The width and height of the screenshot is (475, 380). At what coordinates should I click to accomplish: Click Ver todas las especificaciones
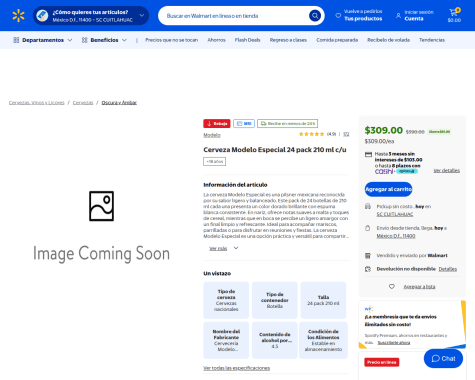(x=236, y=368)
